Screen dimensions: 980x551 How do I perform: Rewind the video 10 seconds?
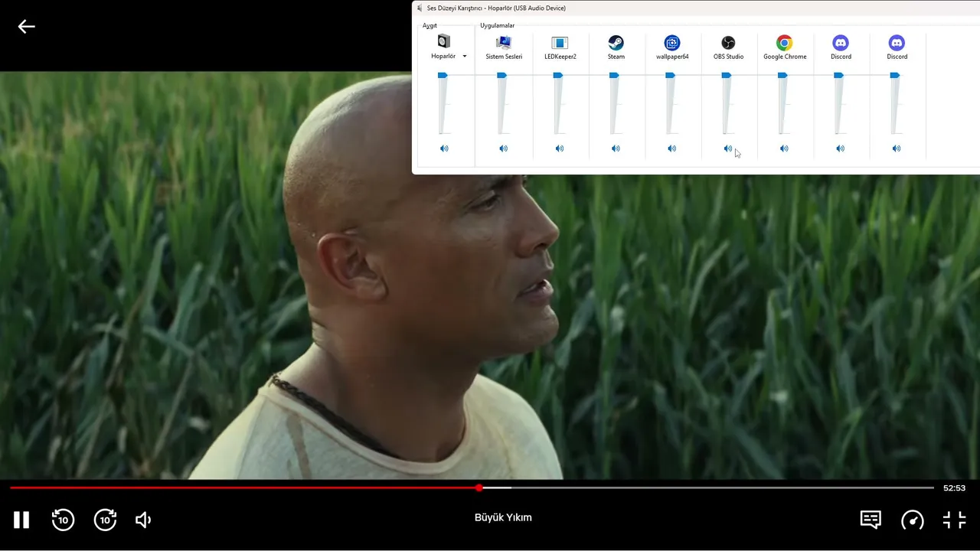point(63,520)
